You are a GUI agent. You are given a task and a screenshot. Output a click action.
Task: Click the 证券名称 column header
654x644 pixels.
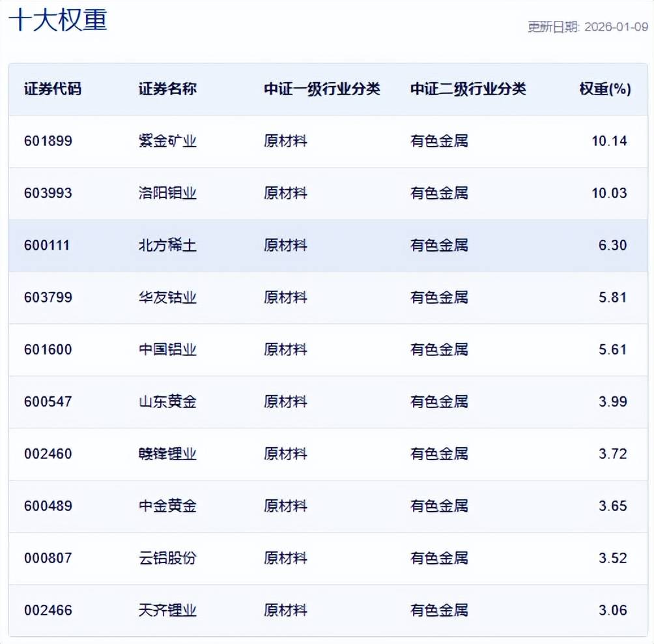pyautogui.click(x=167, y=89)
